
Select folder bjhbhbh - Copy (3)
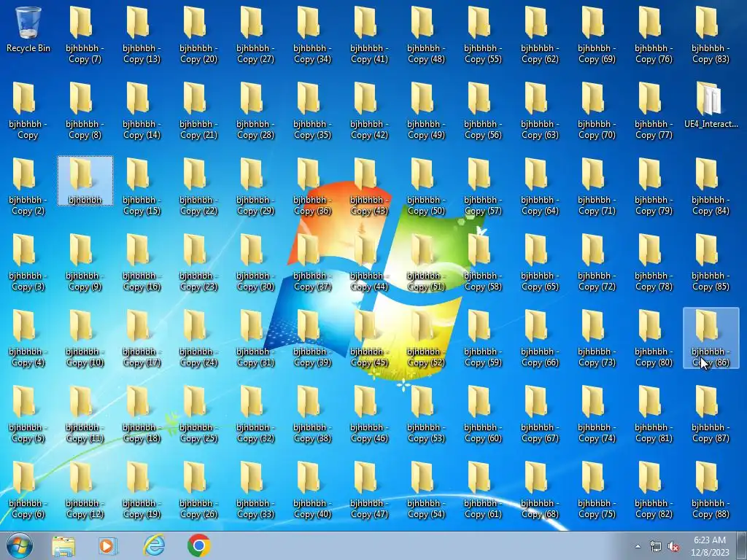[x=28, y=262]
